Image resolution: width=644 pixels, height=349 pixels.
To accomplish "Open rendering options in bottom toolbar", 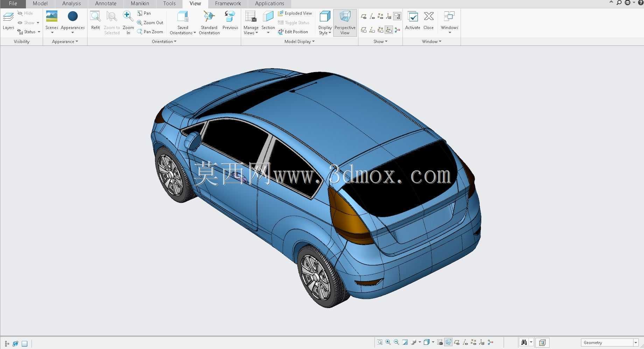I will (415, 342).
